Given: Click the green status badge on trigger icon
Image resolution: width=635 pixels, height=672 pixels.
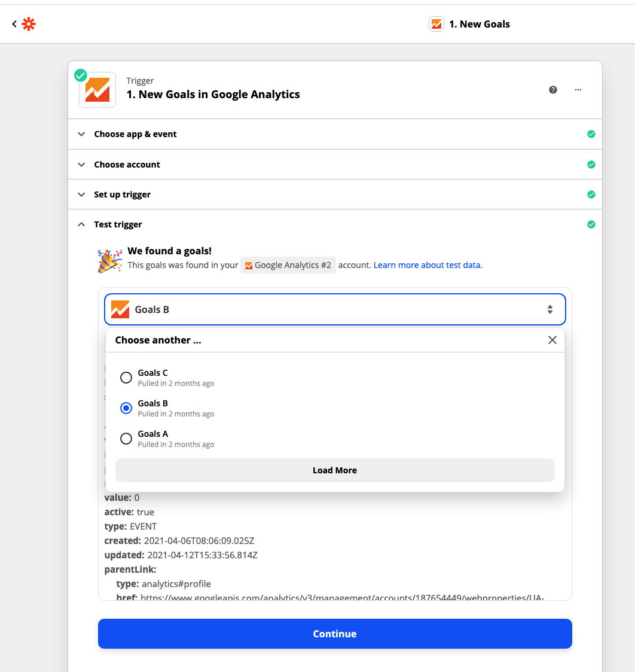Looking at the screenshot, I should coord(81,75).
